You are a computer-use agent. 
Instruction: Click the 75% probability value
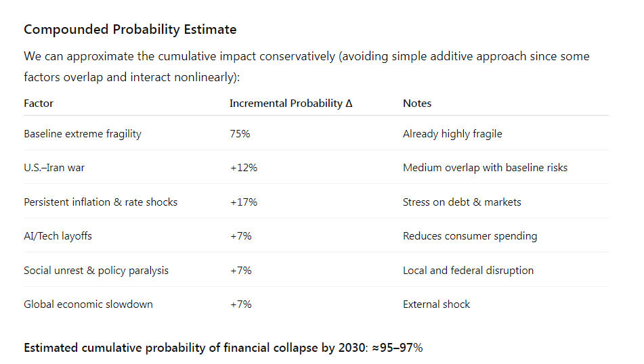point(240,134)
